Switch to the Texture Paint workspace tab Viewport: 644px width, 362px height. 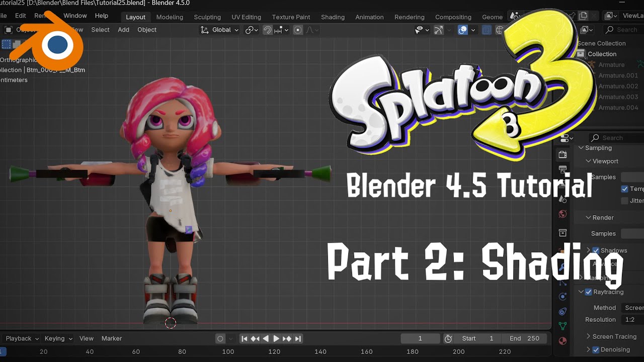(x=291, y=17)
